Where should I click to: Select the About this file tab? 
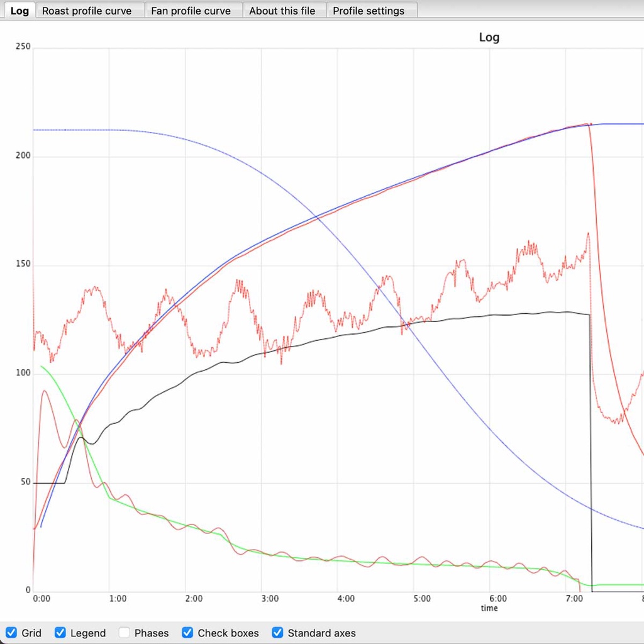coord(282,11)
